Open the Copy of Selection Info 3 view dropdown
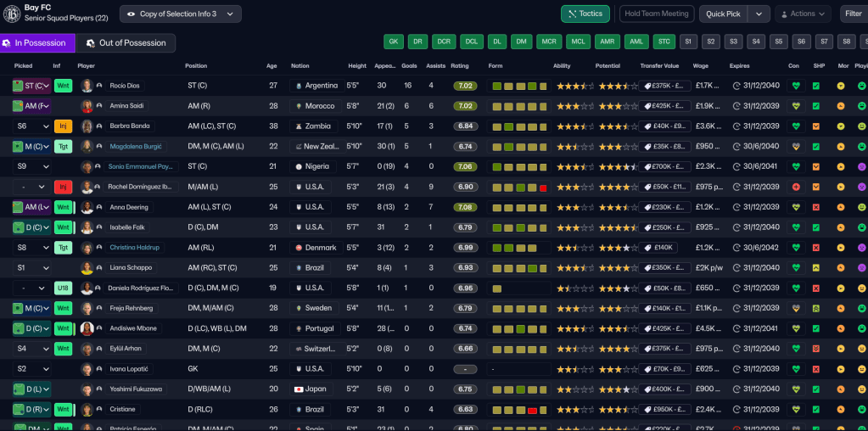 180,14
